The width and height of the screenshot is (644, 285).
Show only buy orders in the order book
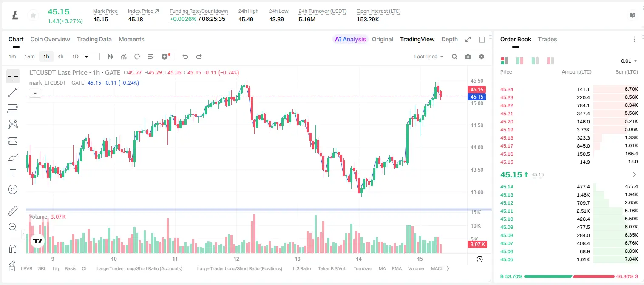(535, 61)
